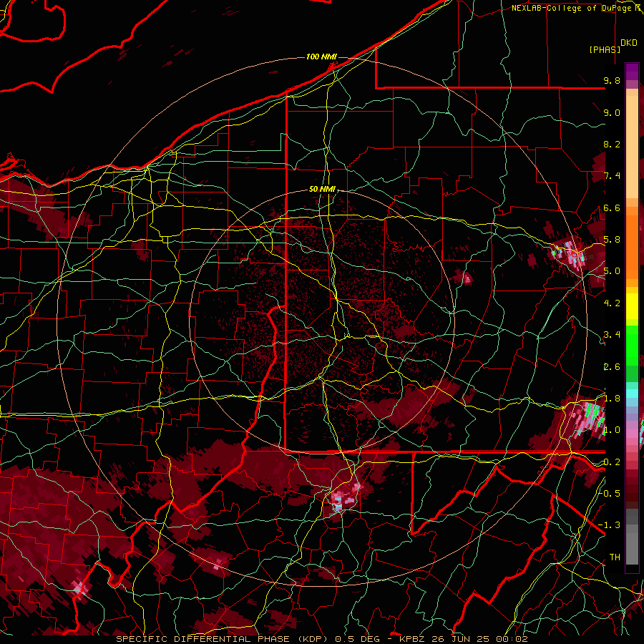Click the DKD label above the color scale
The image size is (644, 644).
(x=629, y=43)
